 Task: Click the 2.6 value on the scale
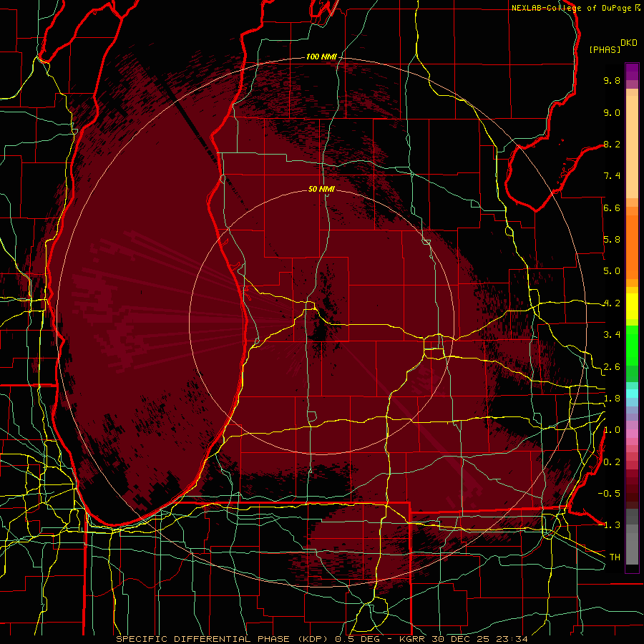612,367
